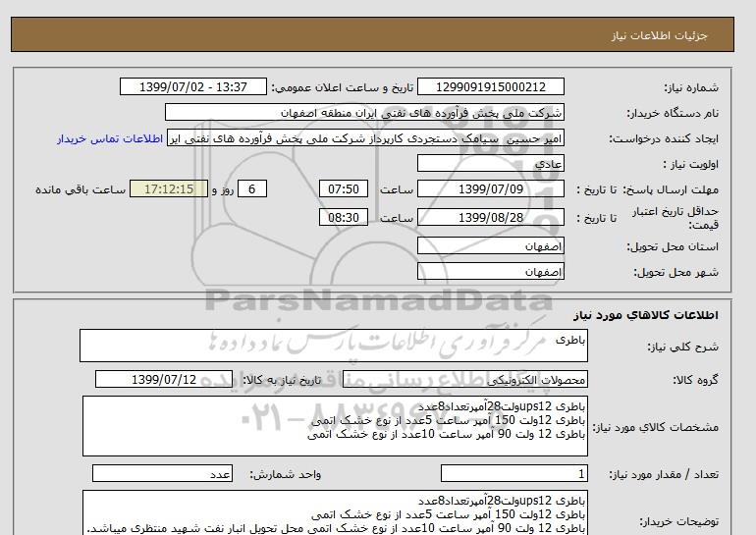Click the product group field محصولات الکترونیکی
Viewport: 756px width, 535px height.
coord(464,380)
